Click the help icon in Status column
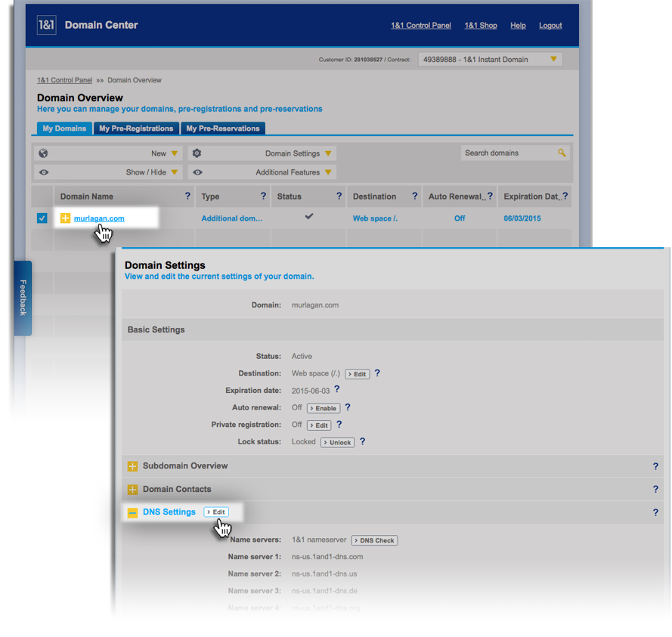The width and height of the screenshot is (672, 637). (339, 196)
